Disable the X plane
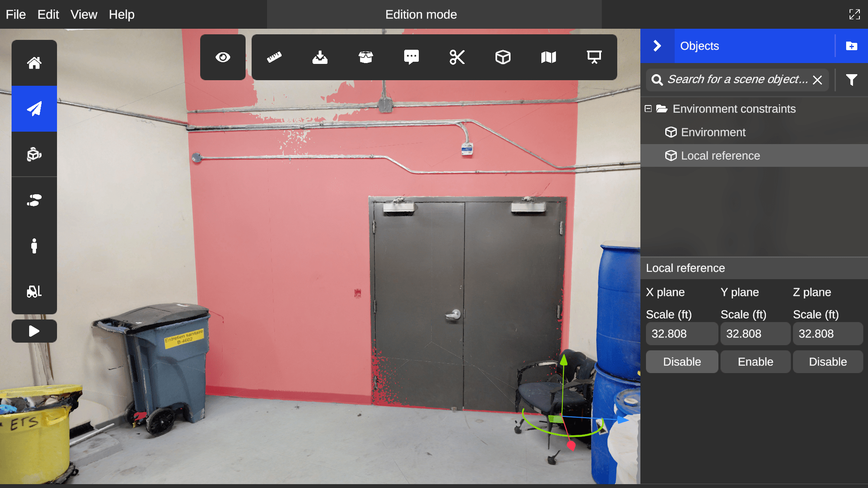Screen dimensions: 868x488 point(682,361)
